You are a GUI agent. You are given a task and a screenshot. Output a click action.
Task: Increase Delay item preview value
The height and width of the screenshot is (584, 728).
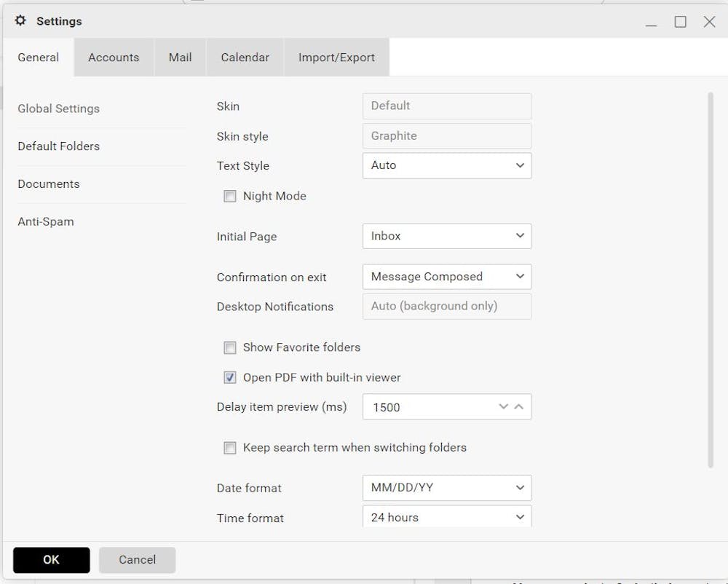[519, 406]
